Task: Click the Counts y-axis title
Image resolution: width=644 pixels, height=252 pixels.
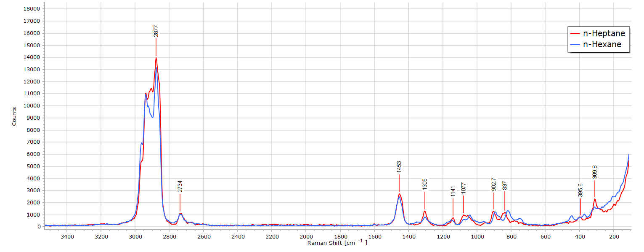Action: click(14, 116)
